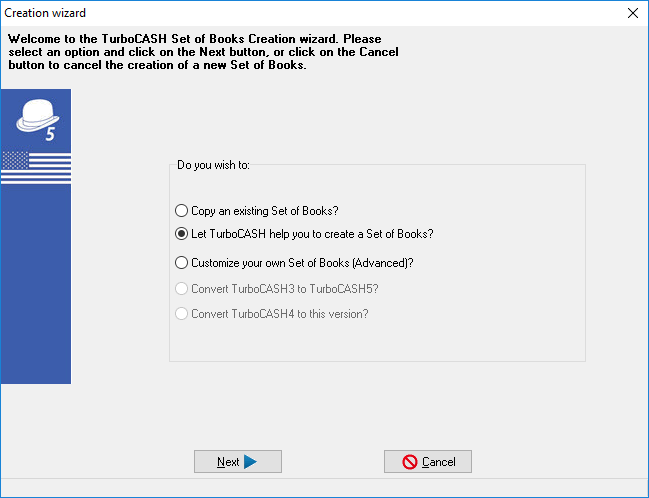Close the Creation wizard window
Viewport: 649px width, 498px height.
pos(632,13)
